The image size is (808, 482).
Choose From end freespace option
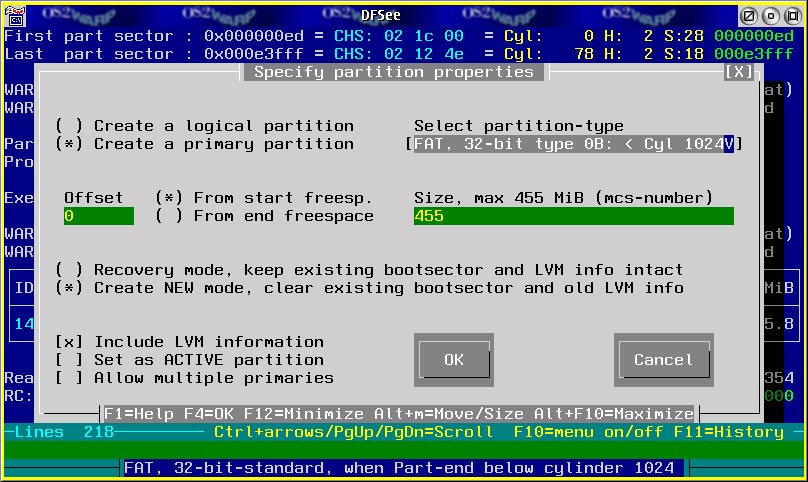coord(264,216)
